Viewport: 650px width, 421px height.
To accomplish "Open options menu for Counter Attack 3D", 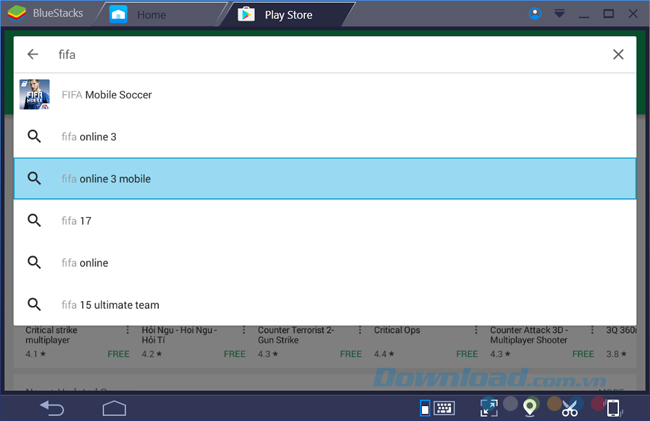I will point(592,330).
